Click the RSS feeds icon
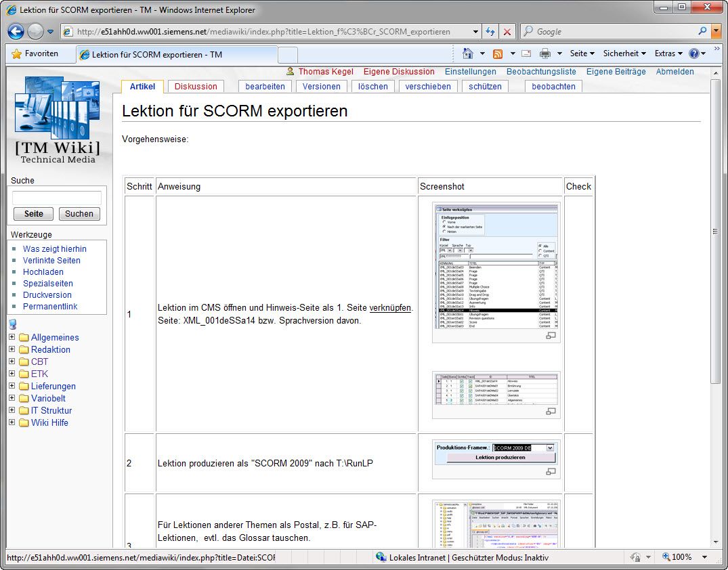 point(498,53)
